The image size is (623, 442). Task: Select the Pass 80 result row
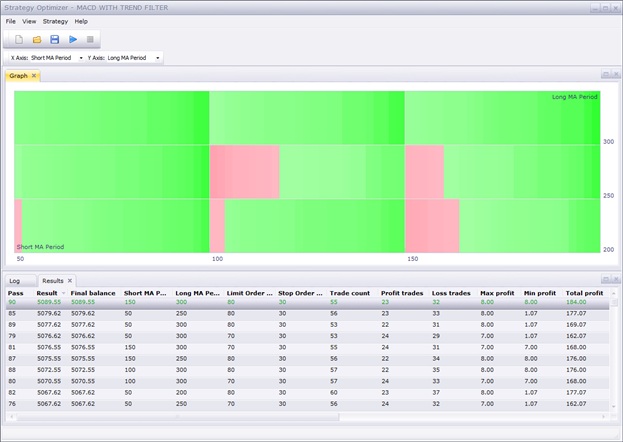click(308, 381)
